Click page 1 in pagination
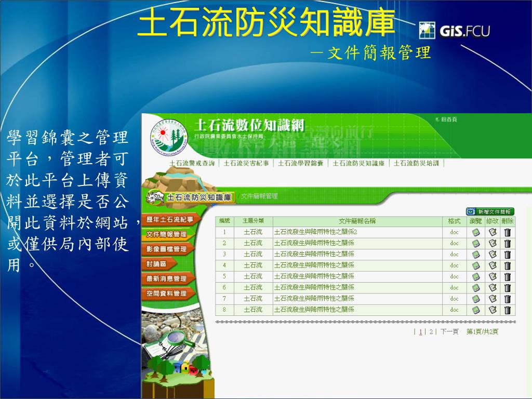Image resolution: width=532 pixels, height=399 pixels. (x=421, y=332)
